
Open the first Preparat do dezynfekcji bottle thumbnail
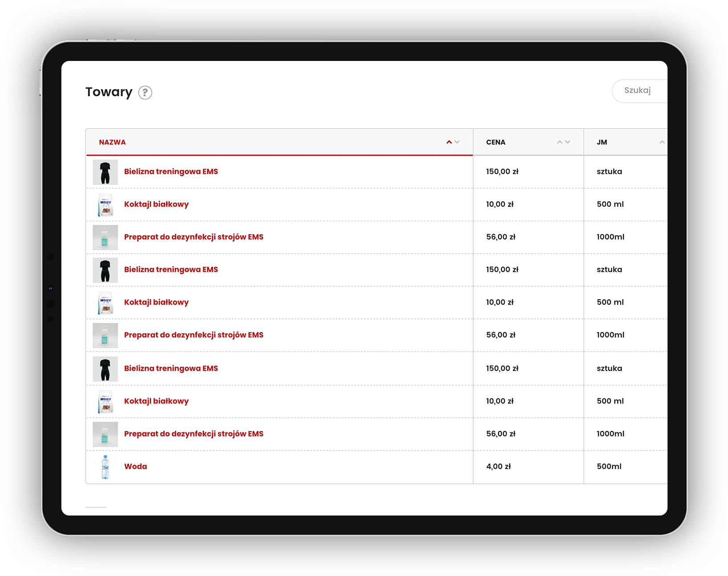click(105, 238)
